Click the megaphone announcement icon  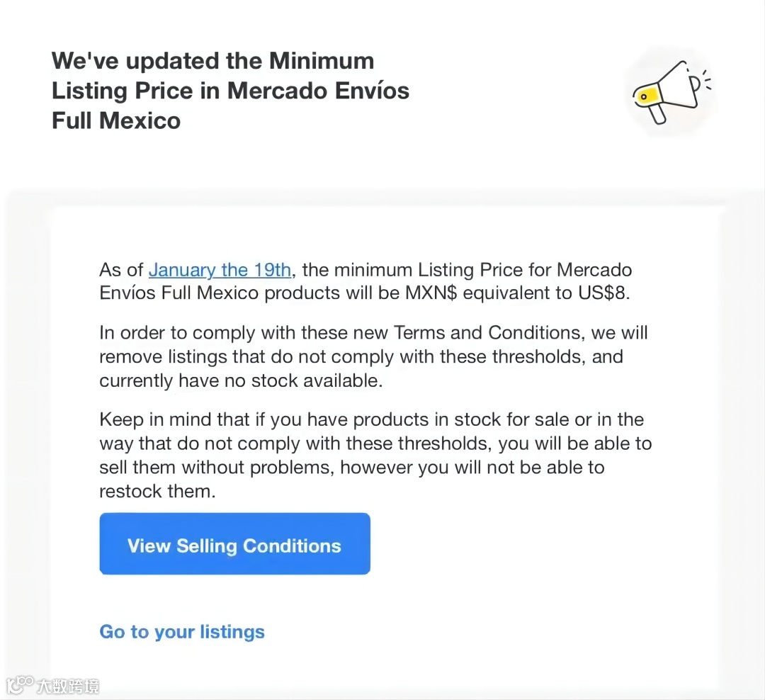(669, 92)
